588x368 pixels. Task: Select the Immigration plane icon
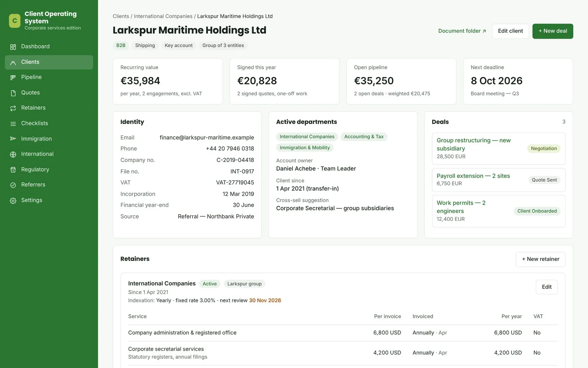13,139
